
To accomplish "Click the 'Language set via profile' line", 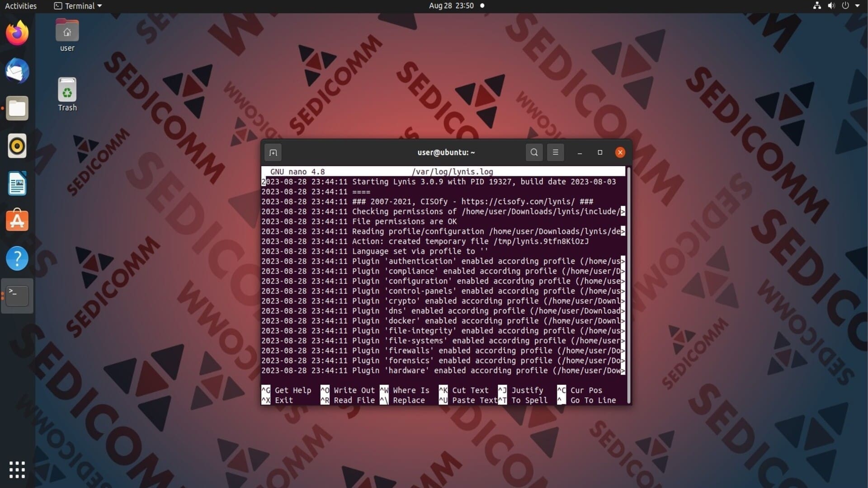I will [x=375, y=251].
